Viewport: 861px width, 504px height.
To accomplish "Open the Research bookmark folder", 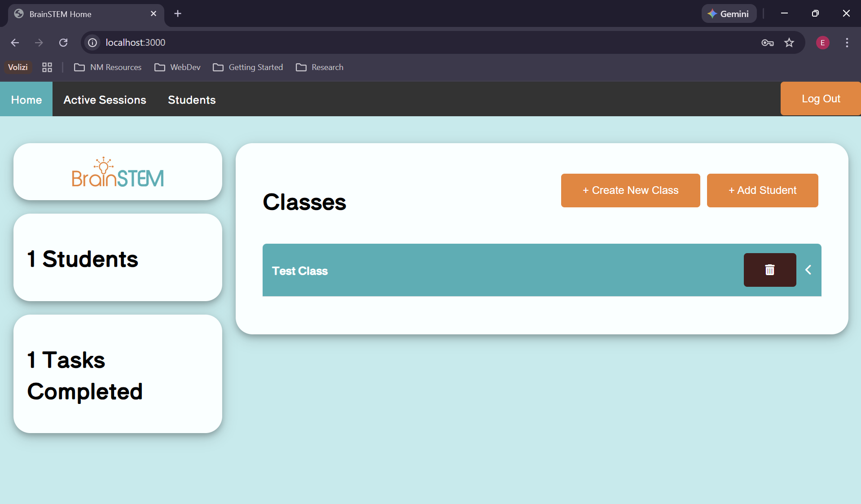I will click(320, 67).
